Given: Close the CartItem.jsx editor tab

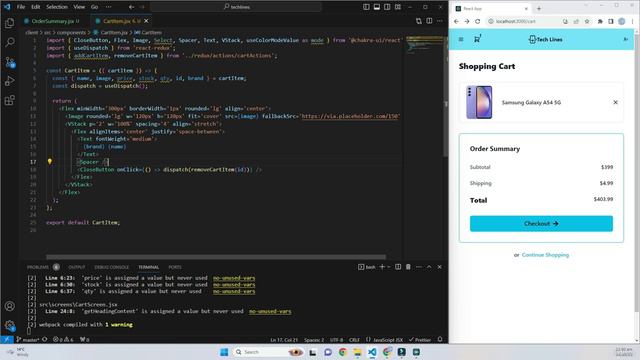Looking at the screenshot, I should tap(146, 21).
